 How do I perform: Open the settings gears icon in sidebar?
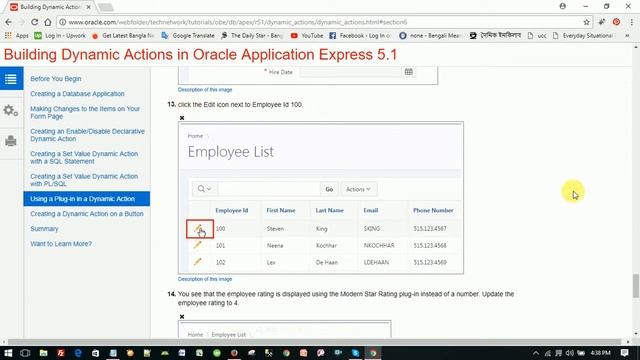[x=11, y=110]
